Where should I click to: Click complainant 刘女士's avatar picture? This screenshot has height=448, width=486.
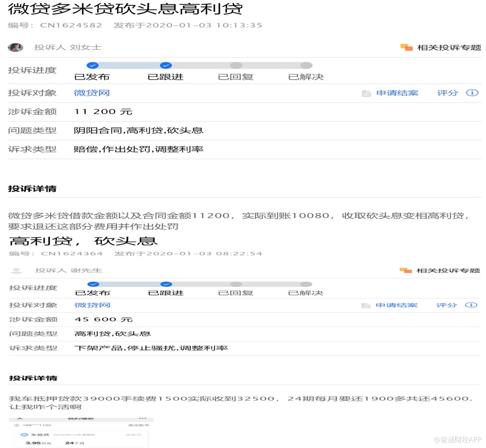click(x=15, y=47)
